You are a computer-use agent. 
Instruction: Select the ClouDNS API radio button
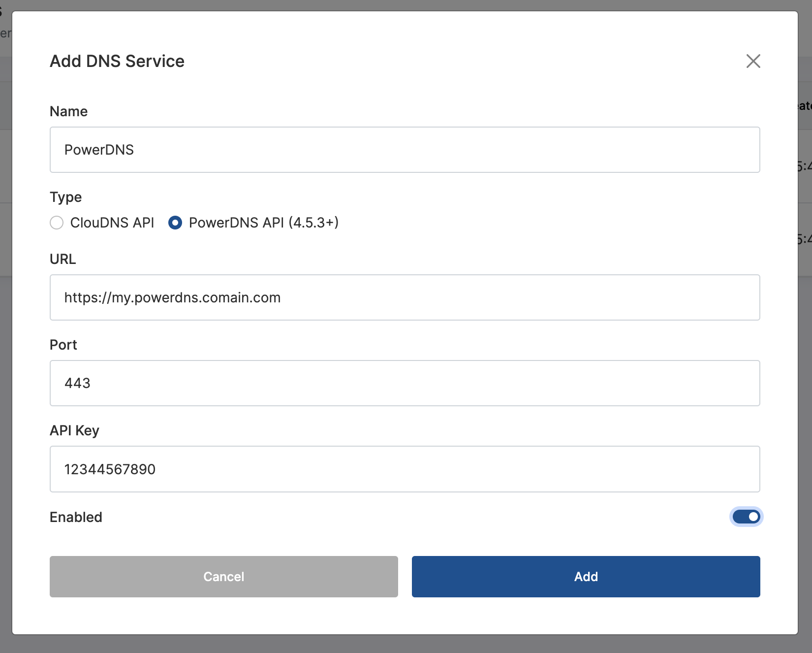pyautogui.click(x=57, y=223)
